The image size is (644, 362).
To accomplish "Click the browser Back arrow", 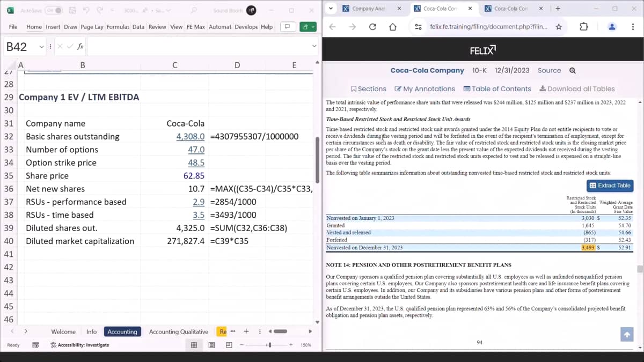I will (332, 27).
